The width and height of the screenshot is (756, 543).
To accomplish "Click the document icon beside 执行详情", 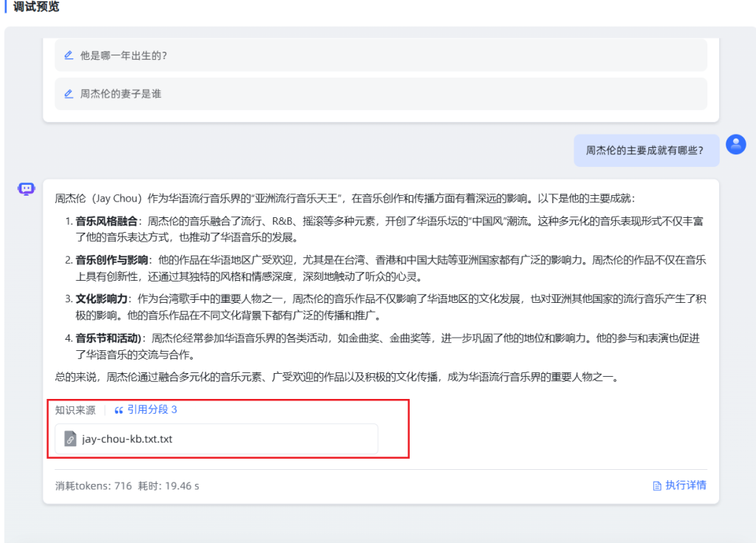I will [x=656, y=485].
